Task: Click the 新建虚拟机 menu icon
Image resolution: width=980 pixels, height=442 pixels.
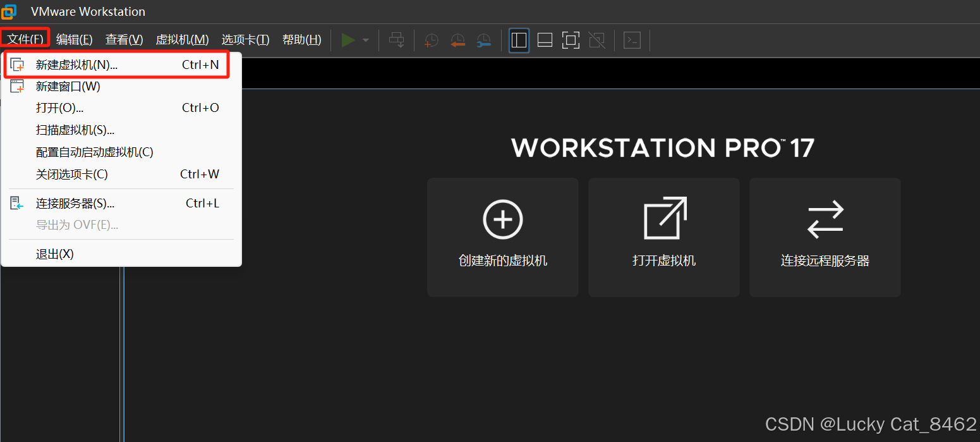Action: point(17,64)
